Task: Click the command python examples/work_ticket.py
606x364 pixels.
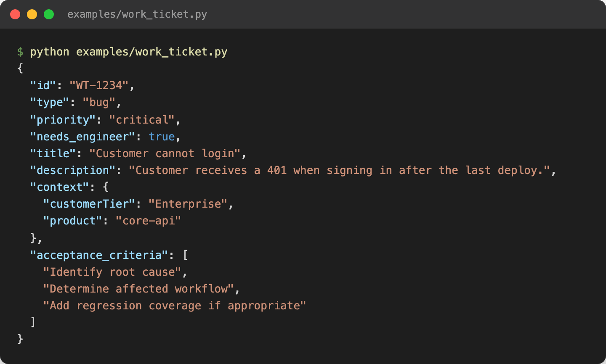Action: coord(129,52)
